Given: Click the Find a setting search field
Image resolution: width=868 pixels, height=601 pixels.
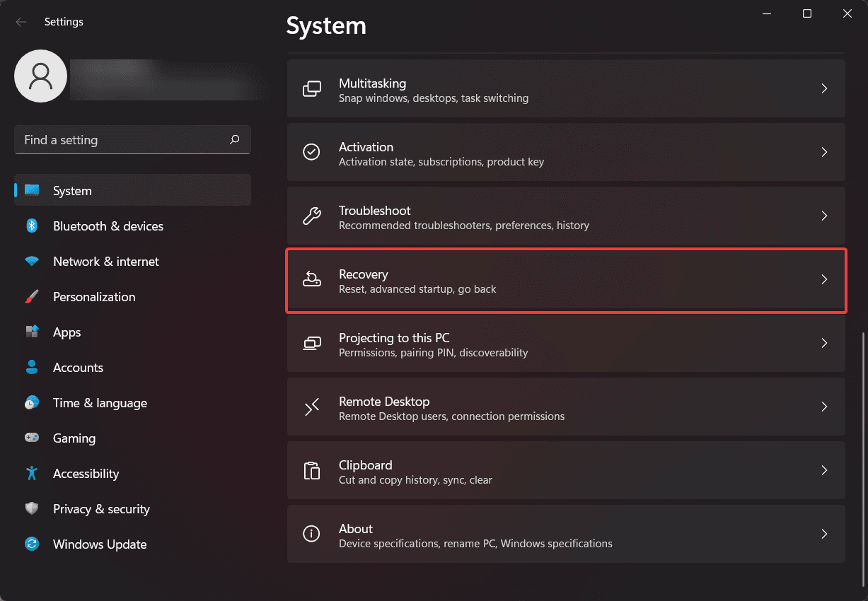Looking at the screenshot, I should coord(120,140).
